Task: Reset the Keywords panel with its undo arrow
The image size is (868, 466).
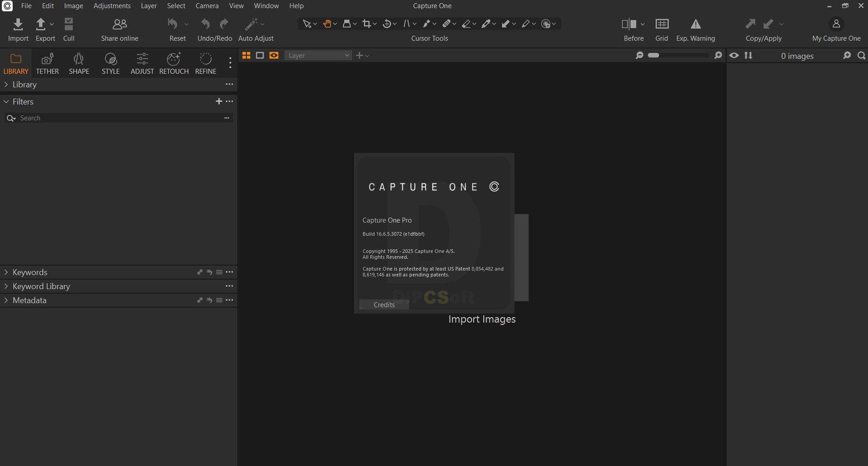Action: (x=209, y=272)
